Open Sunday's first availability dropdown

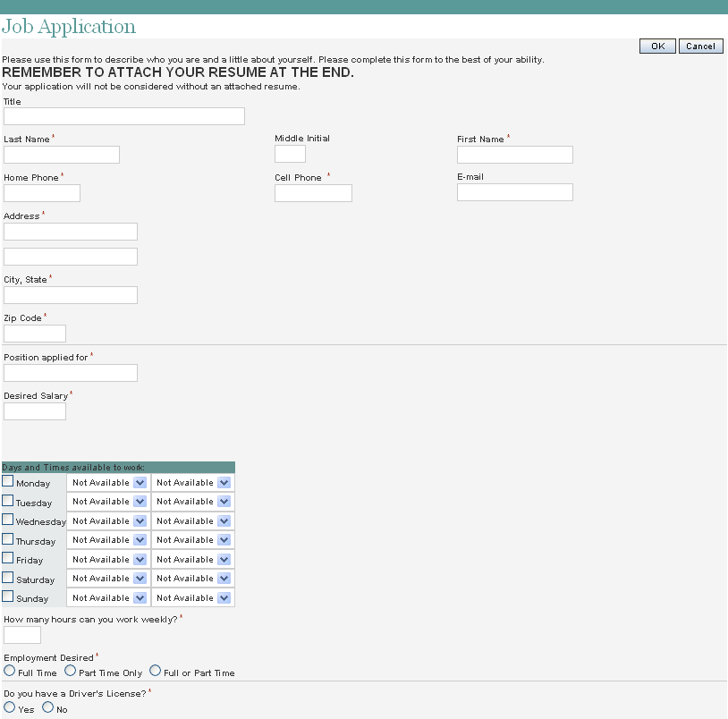point(108,598)
